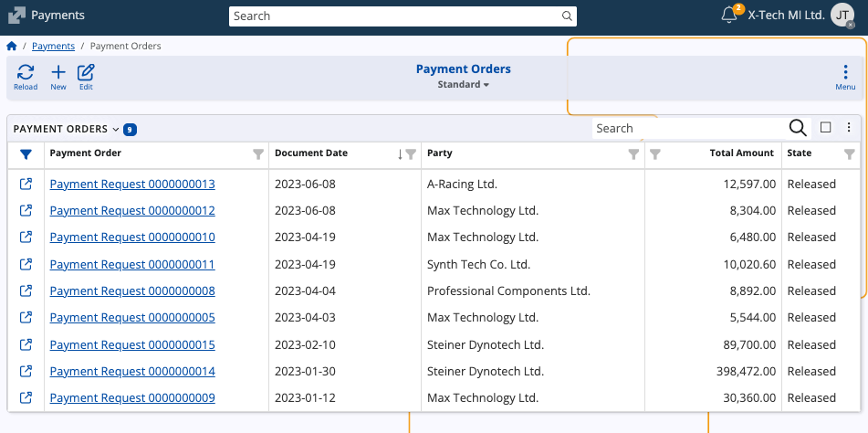Navigate to Payments in the breadcrumb
The height and width of the screenshot is (433, 868).
coord(53,46)
